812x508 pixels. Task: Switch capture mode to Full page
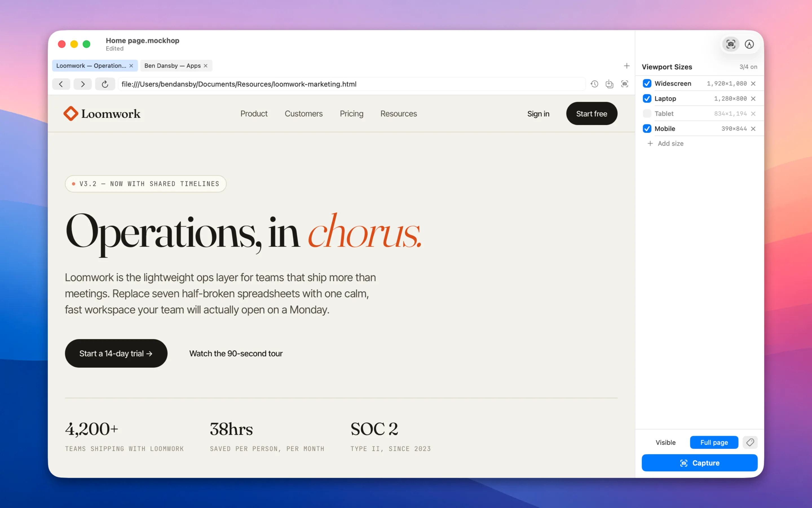[x=714, y=443]
